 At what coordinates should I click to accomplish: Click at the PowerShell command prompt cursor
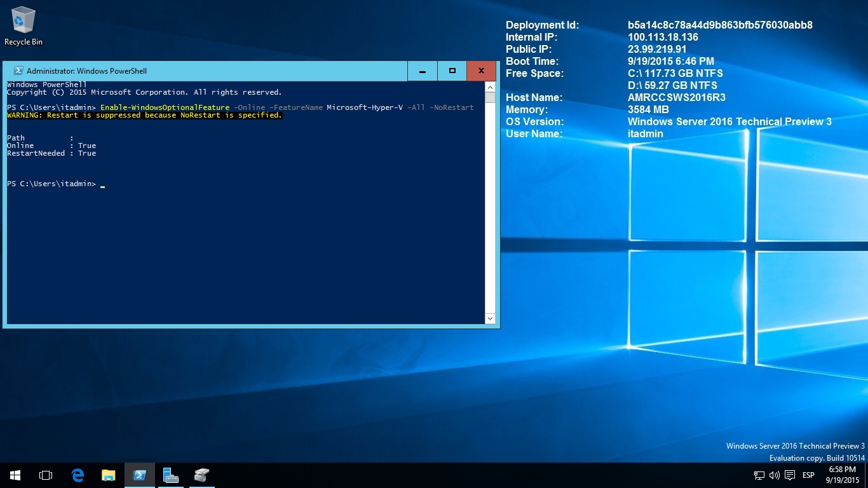[102, 184]
